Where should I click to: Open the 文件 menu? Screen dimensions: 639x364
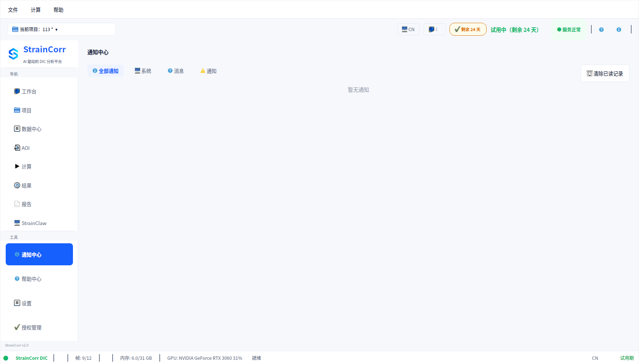(x=13, y=10)
